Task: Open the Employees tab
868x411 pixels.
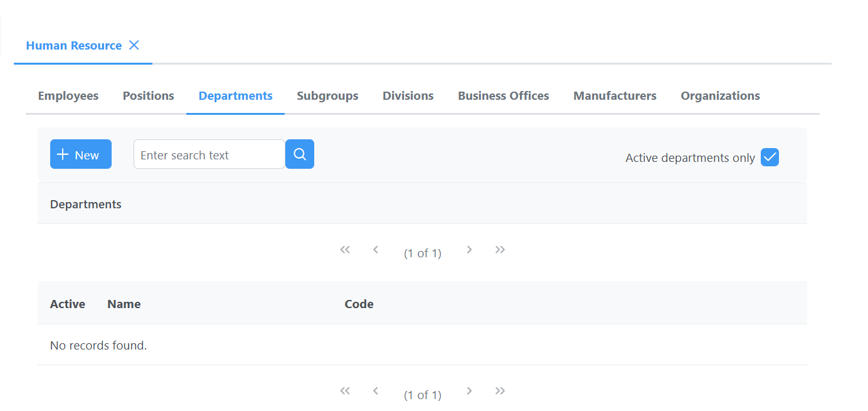Action: pos(68,96)
